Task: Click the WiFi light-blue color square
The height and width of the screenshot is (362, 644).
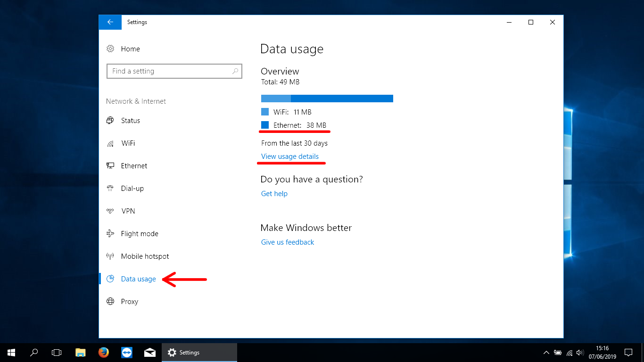Action: point(265,112)
